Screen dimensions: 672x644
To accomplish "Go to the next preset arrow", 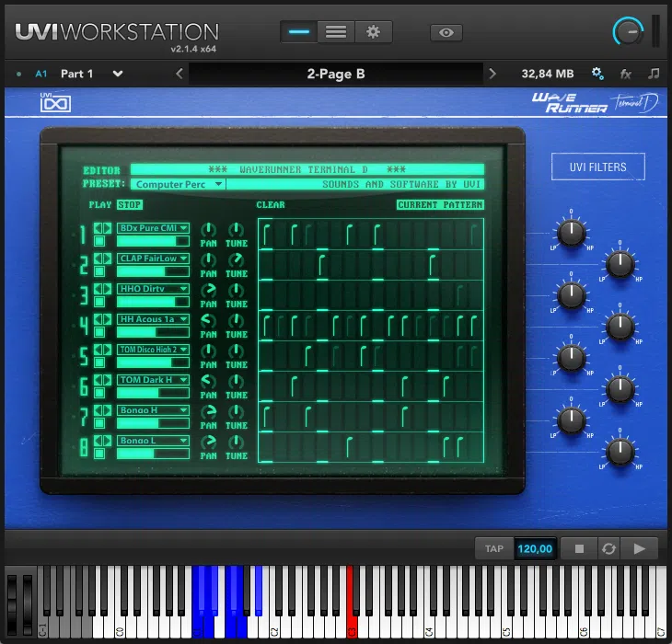I will [x=492, y=74].
